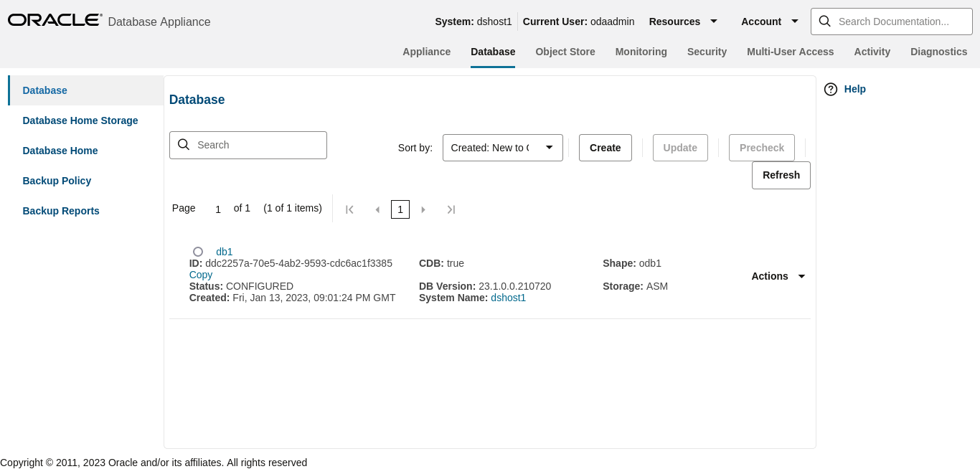Click the (1 of 1 items) text
The width and height of the screenshot is (980, 469).
coord(293,208)
